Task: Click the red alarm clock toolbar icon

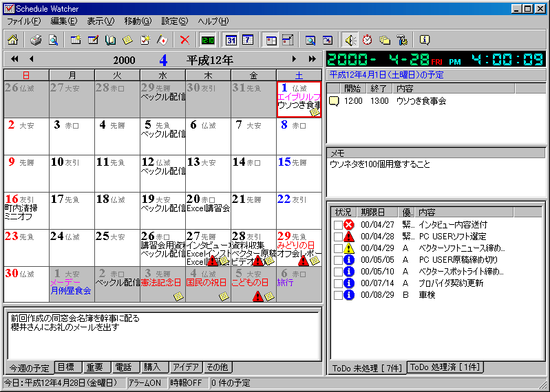Action: coord(368,40)
